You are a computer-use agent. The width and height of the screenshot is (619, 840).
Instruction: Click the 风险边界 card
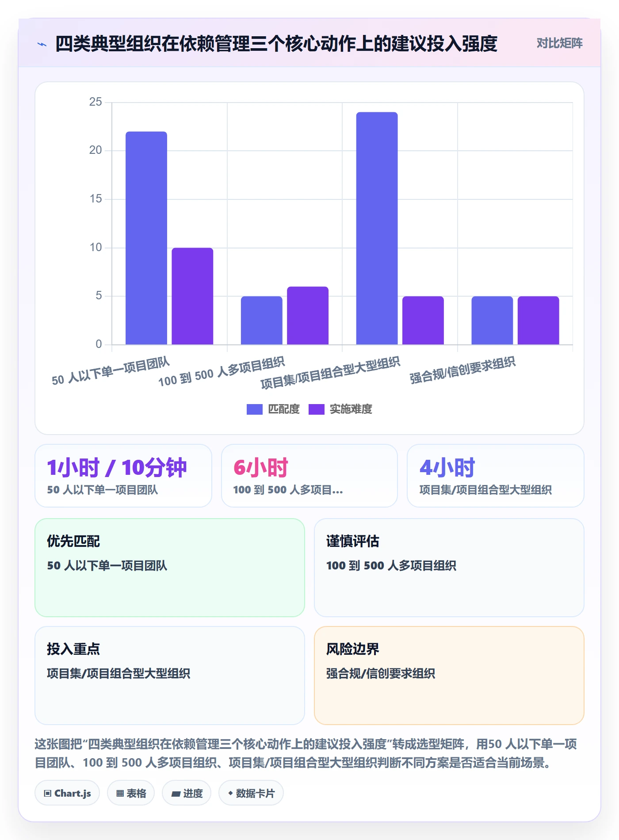pyautogui.click(x=449, y=676)
